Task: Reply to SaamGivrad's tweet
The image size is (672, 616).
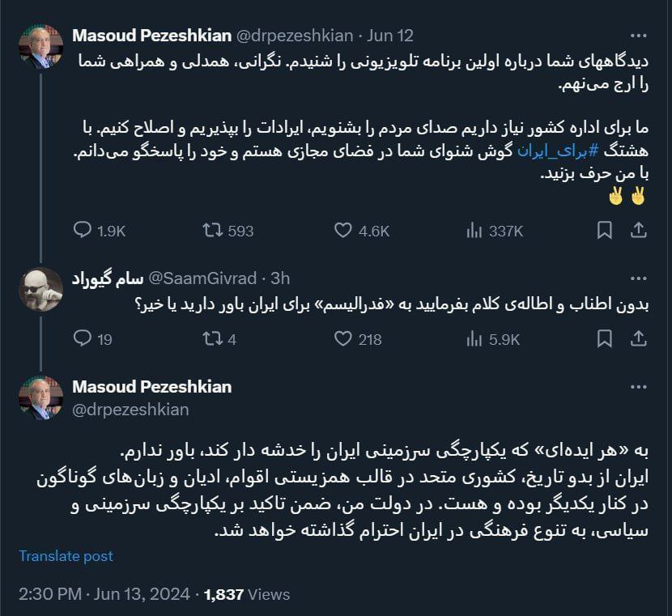Action: click(83, 339)
